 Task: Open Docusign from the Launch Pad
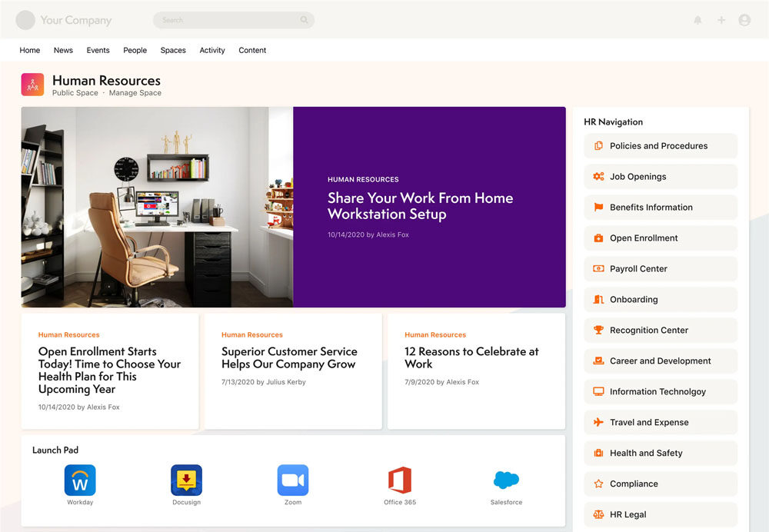[x=186, y=480]
